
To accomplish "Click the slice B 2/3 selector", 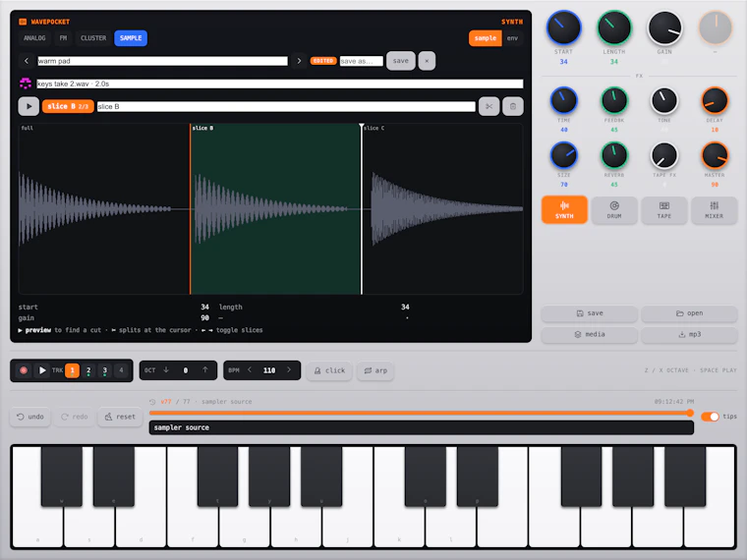I will coord(68,106).
